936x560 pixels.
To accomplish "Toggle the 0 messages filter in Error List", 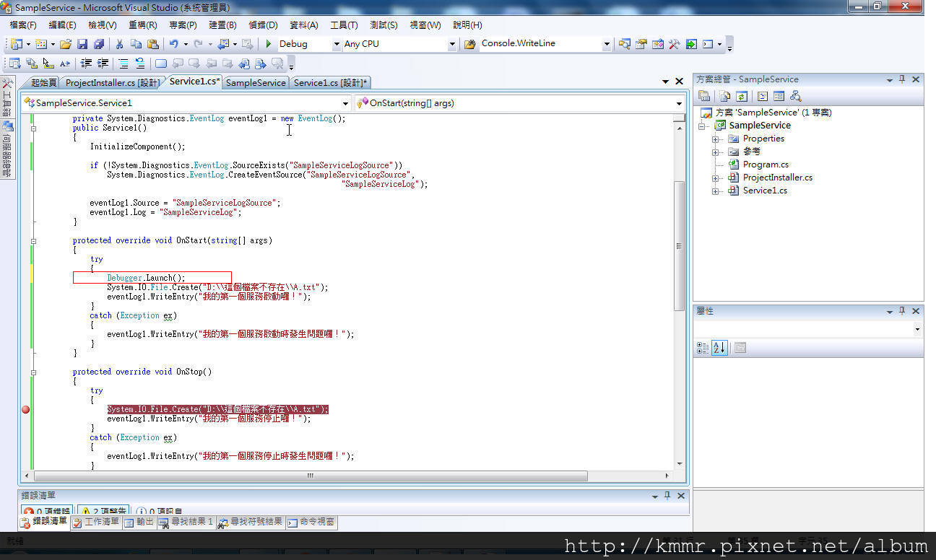I will (x=159, y=511).
